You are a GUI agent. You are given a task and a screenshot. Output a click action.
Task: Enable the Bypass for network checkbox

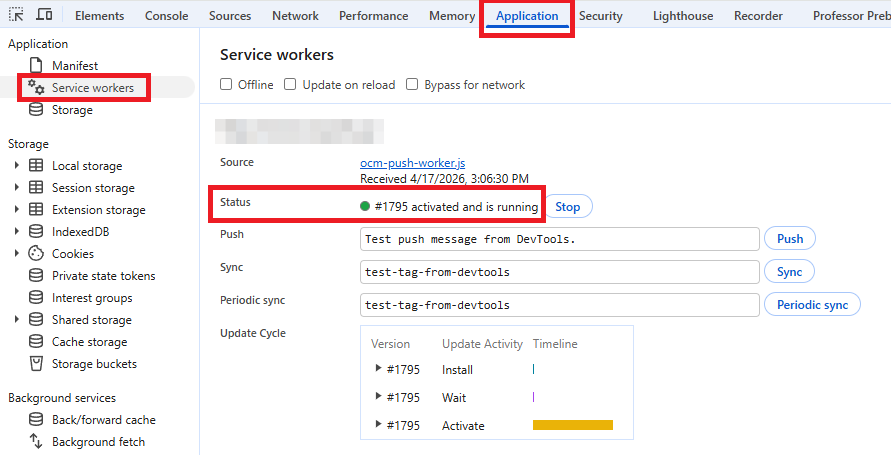coord(412,85)
